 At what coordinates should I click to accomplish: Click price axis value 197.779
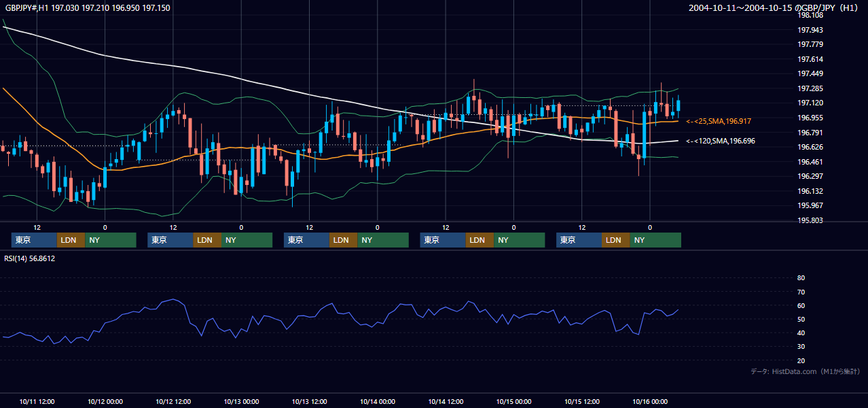pyautogui.click(x=810, y=44)
